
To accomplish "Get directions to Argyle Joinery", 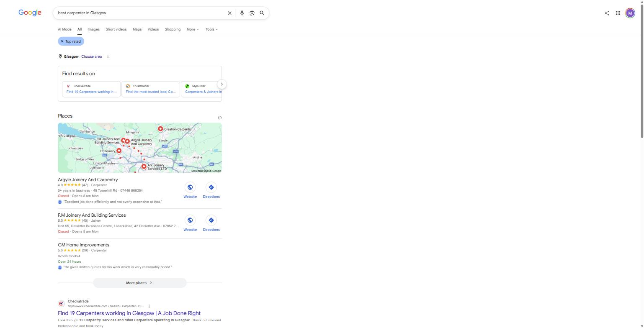I will coord(211,187).
